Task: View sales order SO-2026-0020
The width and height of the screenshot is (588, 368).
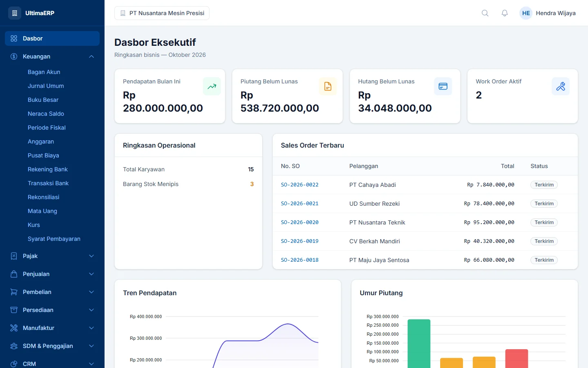Action: click(x=300, y=222)
